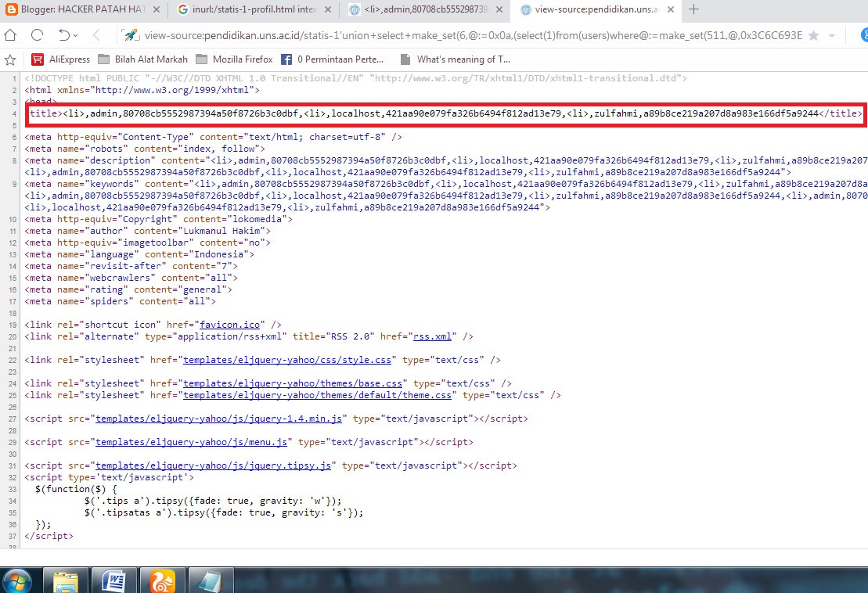Viewport: 868px width, 593px height.
Task: Open Windows Explorer from the taskbar
Action: [66, 580]
